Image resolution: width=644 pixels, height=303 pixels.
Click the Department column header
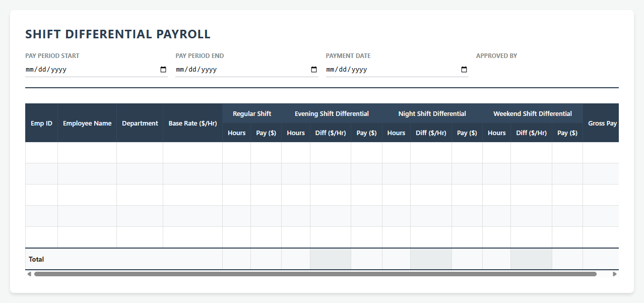click(x=140, y=123)
